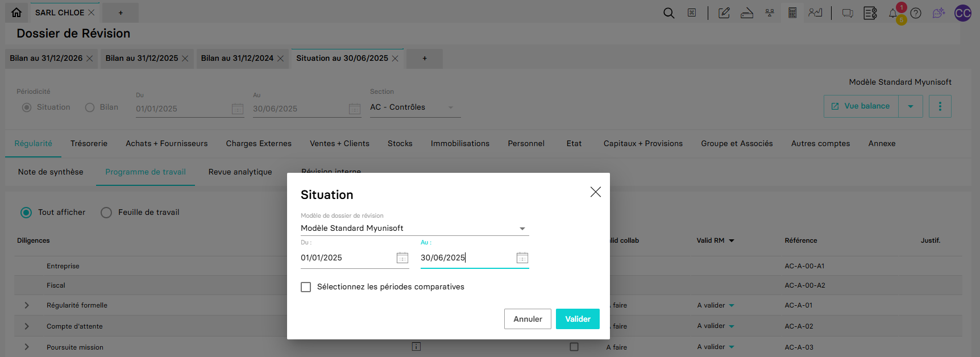Click the Annuler button
This screenshot has height=357, width=980.
(x=528, y=319)
